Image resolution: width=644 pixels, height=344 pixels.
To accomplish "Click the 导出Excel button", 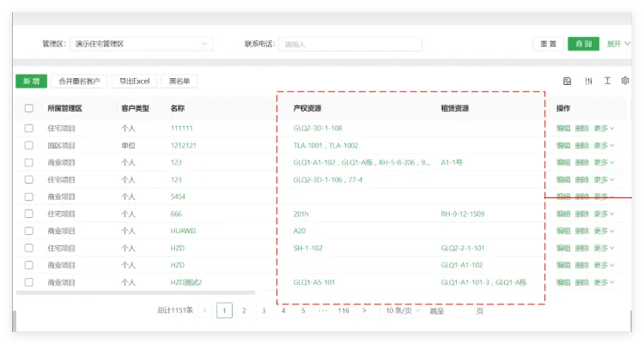I will coord(134,81).
